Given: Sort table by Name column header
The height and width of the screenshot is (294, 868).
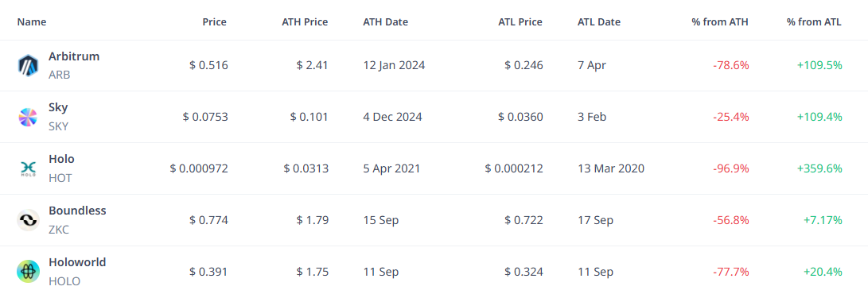Looking at the screenshot, I should coord(32,22).
